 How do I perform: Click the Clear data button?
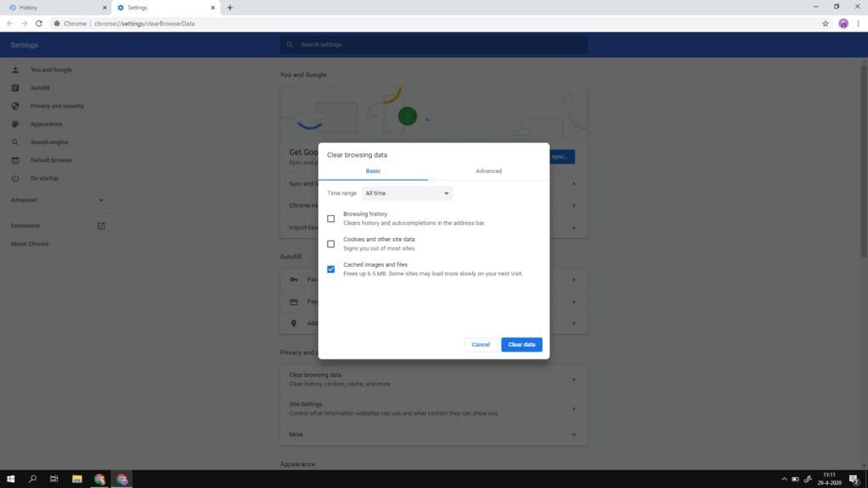point(521,345)
